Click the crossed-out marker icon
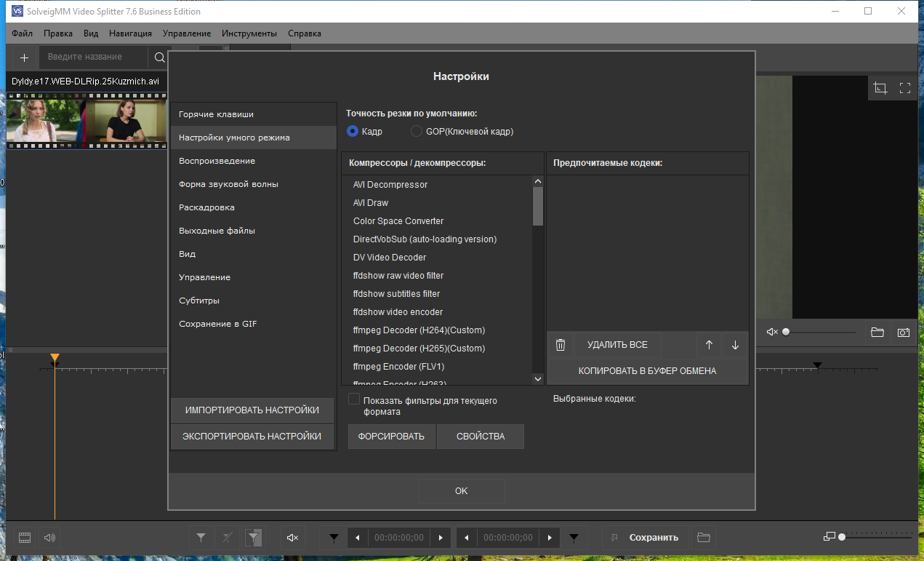The width and height of the screenshot is (924, 561). pos(228,538)
